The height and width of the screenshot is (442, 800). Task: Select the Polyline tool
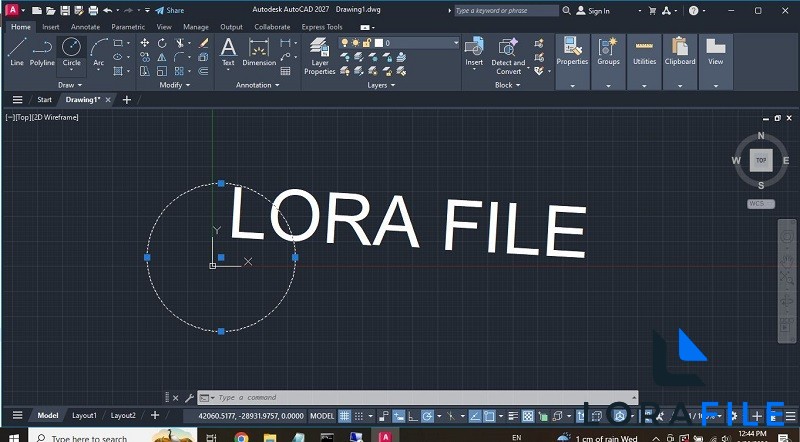[42, 52]
